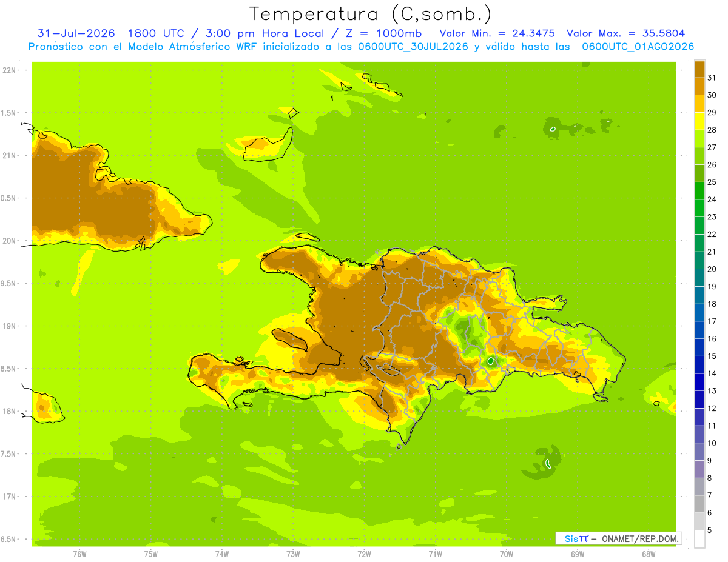Click the "SisTT - ONAMET/REP.DOM." credit box
The image size is (728, 562).
pyautogui.click(x=619, y=538)
